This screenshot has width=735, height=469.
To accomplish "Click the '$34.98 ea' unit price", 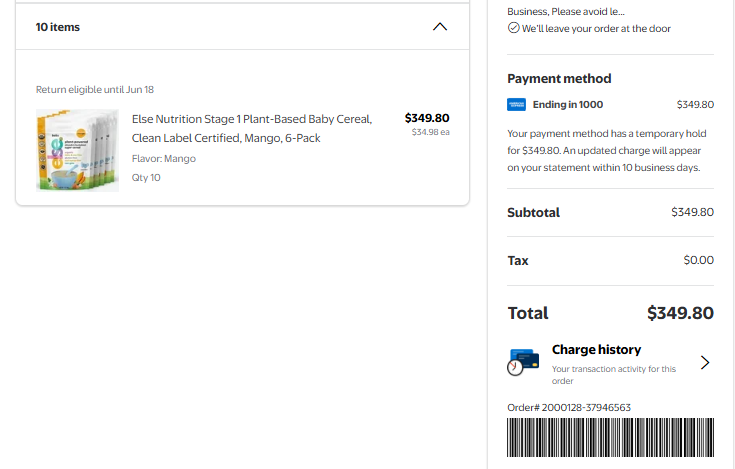I will click(x=431, y=132).
